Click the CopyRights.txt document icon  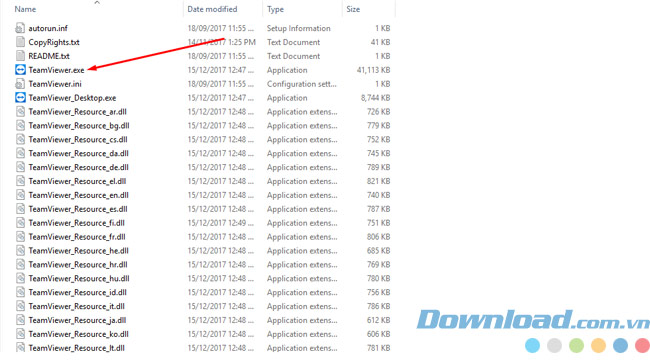tap(20, 42)
